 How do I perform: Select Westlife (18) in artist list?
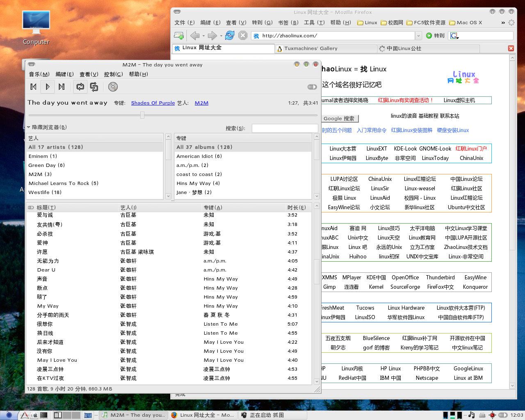pyautogui.click(x=95, y=192)
